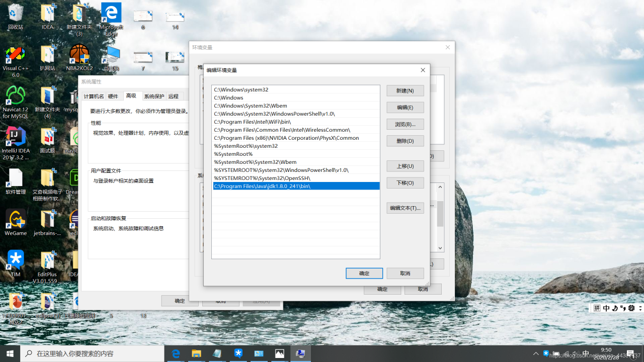The width and height of the screenshot is (644, 362).
Task: Open File Explorer from the taskbar
Action: tap(196, 353)
